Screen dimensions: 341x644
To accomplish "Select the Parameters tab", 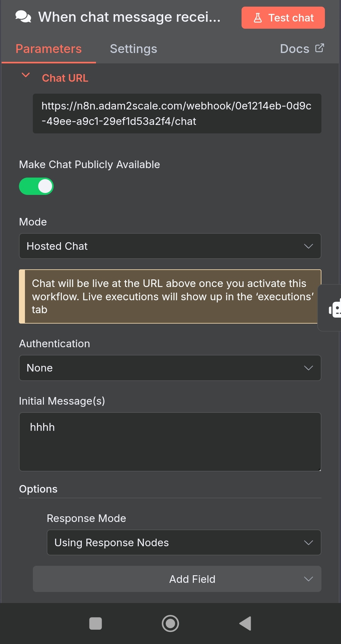I will coord(49,49).
